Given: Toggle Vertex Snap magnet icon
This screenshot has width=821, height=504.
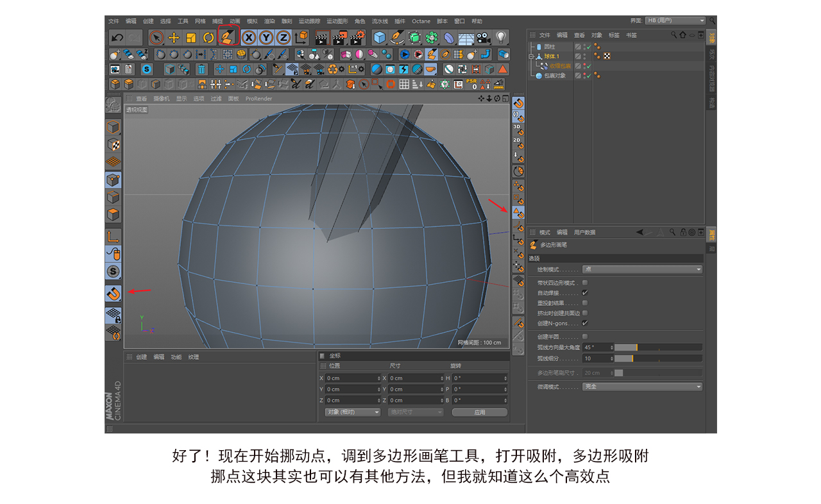Looking at the screenshot, I should click(x=518, y=185).
